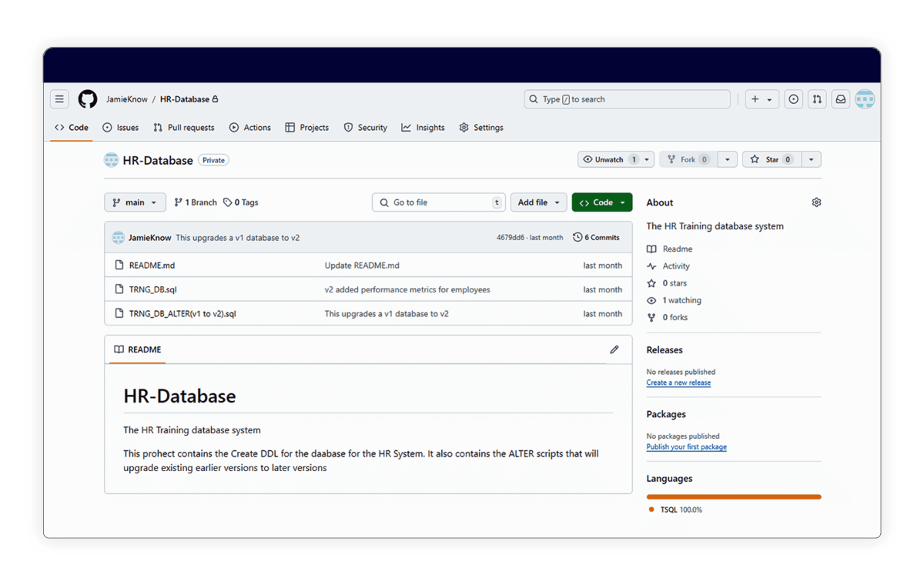Image resolution: width=924 pixels, height=588 pixels.
Task: Open the hamburger navigation menu
Action: [x=59, y=99]
